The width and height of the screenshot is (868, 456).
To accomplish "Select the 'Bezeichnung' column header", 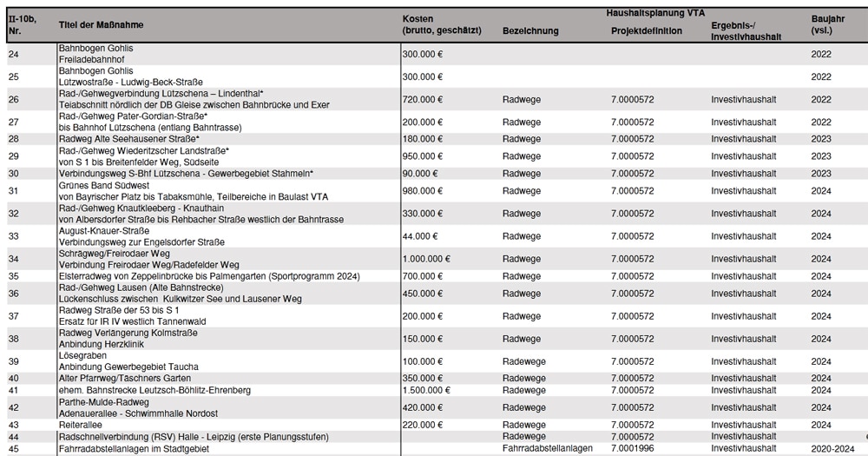I will (x=530, y=32).
